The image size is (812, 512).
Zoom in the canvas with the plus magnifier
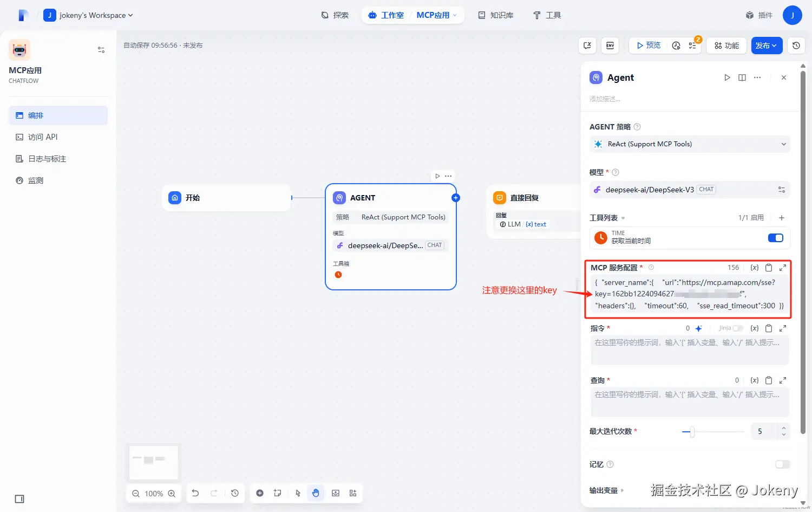coord(172,494)
